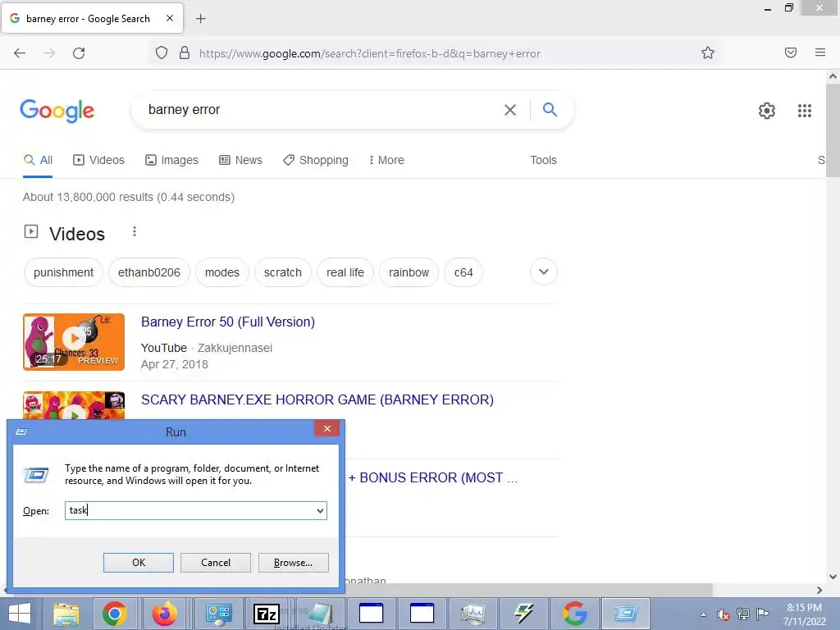Open the network tray icon

coord(742,614)
